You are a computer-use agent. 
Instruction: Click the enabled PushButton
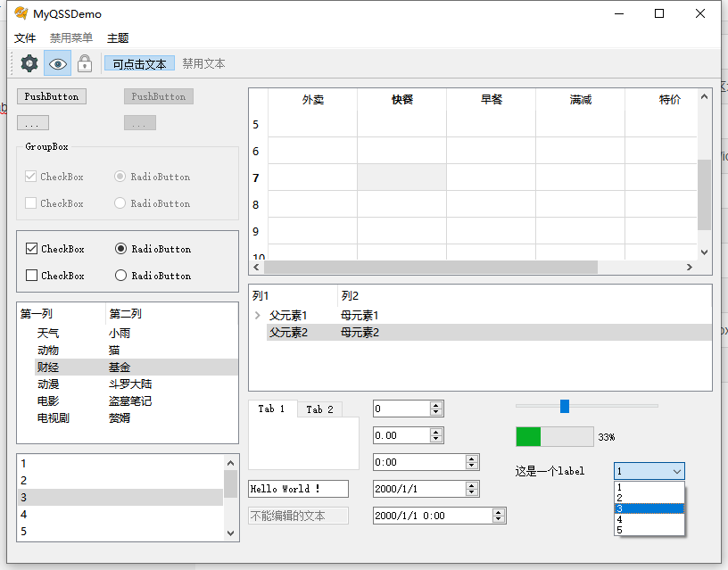[x=51, y=96]
